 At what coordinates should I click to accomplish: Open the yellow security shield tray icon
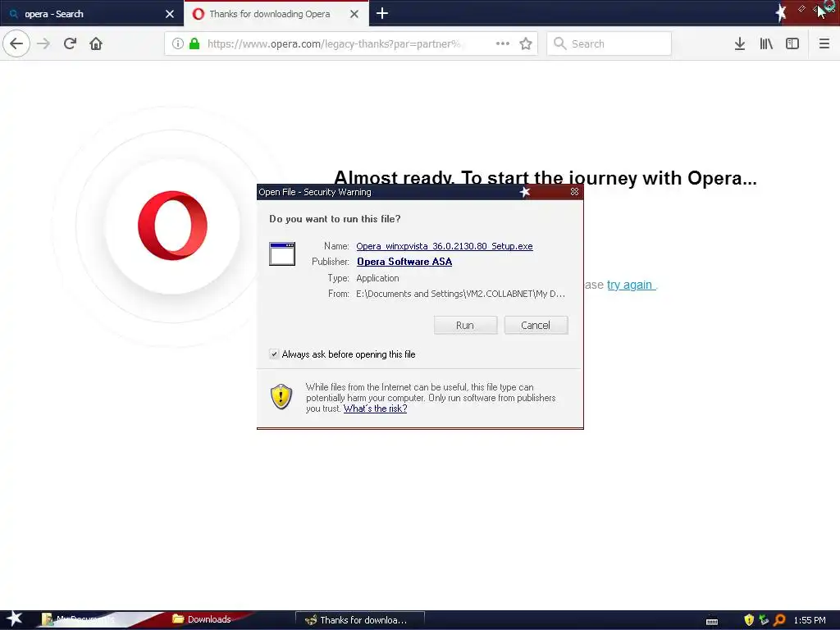click(749, 620)
